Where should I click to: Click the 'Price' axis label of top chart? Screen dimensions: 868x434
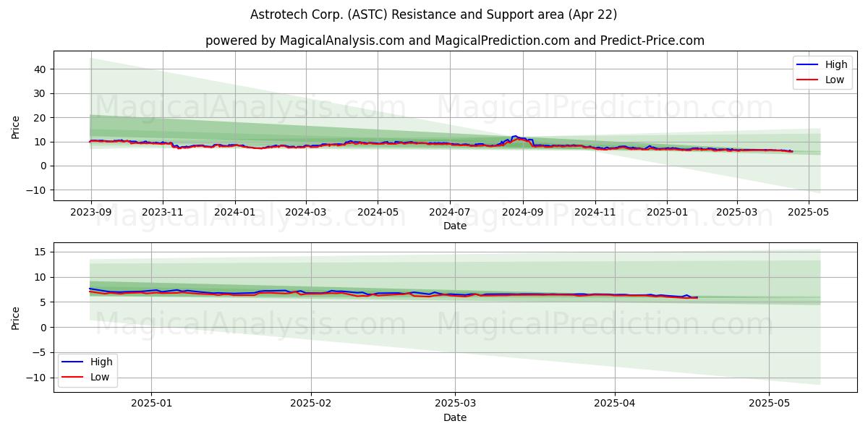16,126
